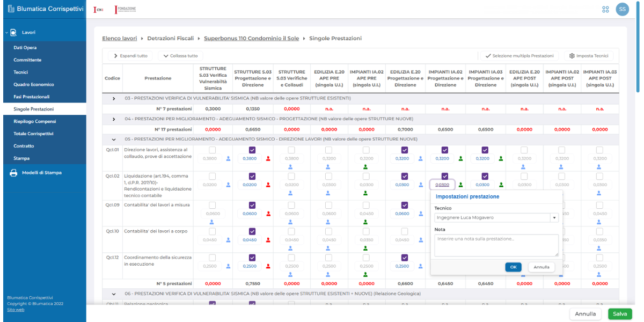The width and height of the screenshot is (644, 322).
Task: Open the Tecnico dropdown in Impostazioni prestazione
Action: click(x=554, y=218)
